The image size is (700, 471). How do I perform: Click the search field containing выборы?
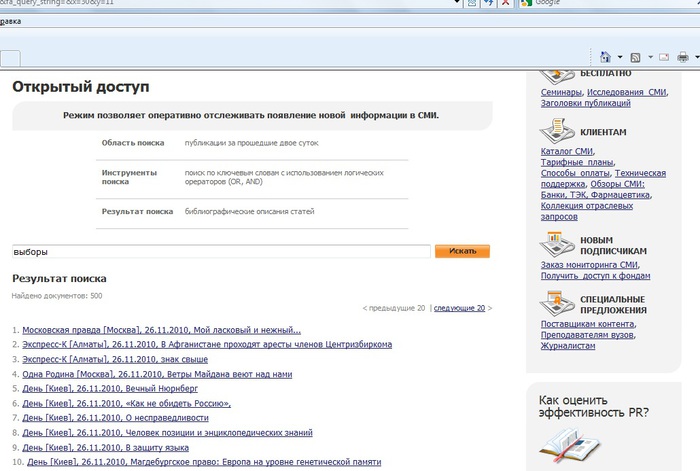(x=221, y=251)
